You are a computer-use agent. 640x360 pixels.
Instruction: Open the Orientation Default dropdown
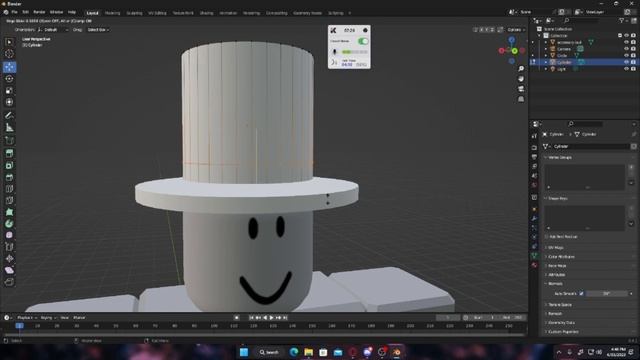coord(52,30)
